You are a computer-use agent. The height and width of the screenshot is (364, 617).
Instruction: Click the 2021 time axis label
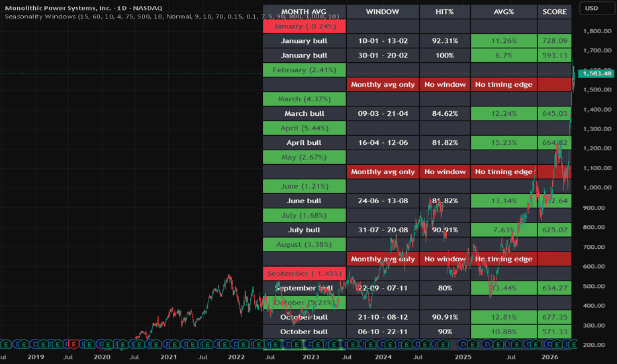(x=168, y=357)
